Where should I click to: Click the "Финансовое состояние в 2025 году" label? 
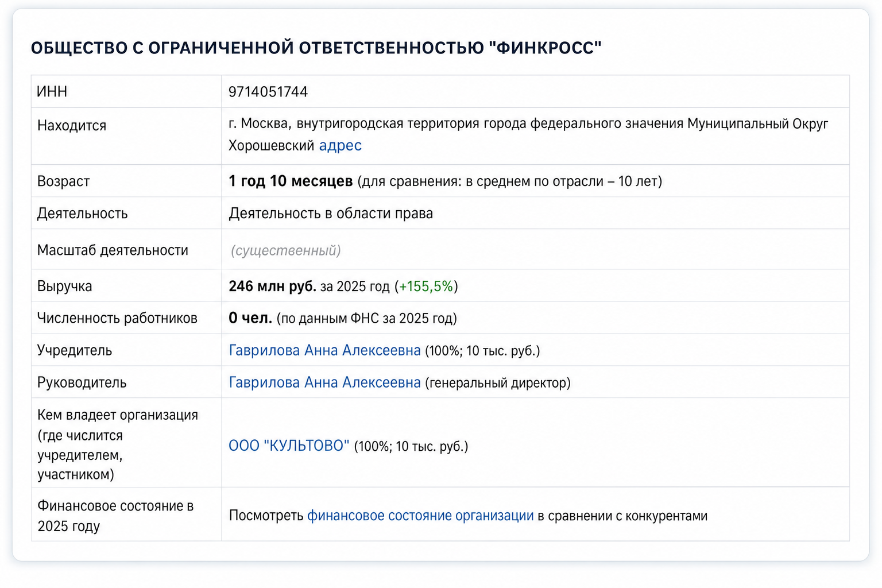115,516
